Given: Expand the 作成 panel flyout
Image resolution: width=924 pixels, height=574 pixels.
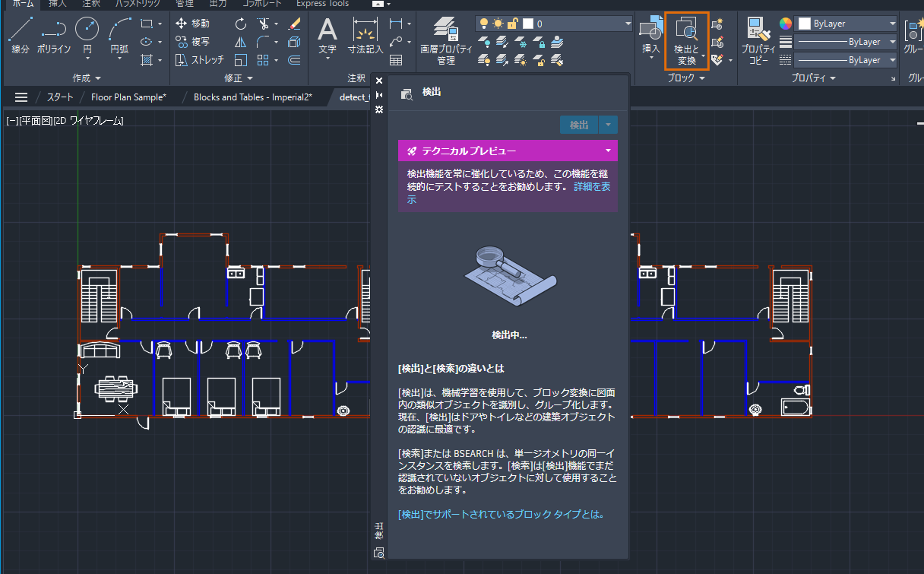Looking at the screenshot, I should [x=86, y=78].
